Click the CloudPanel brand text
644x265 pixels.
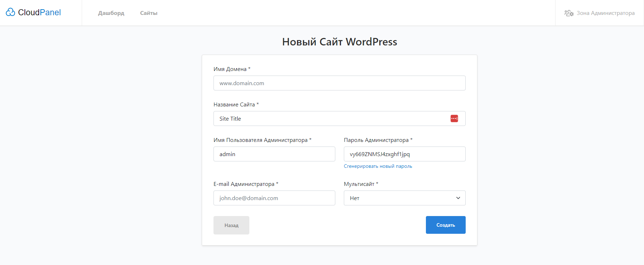(x=39, y=12)
